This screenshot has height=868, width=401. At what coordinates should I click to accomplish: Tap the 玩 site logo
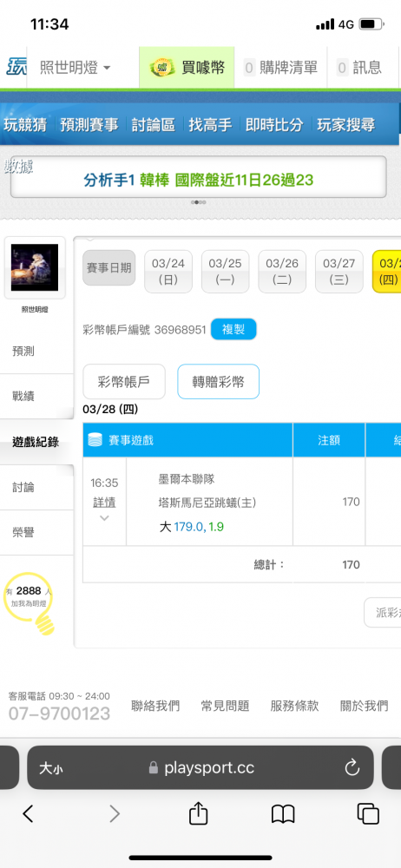[x=13, y=68]
